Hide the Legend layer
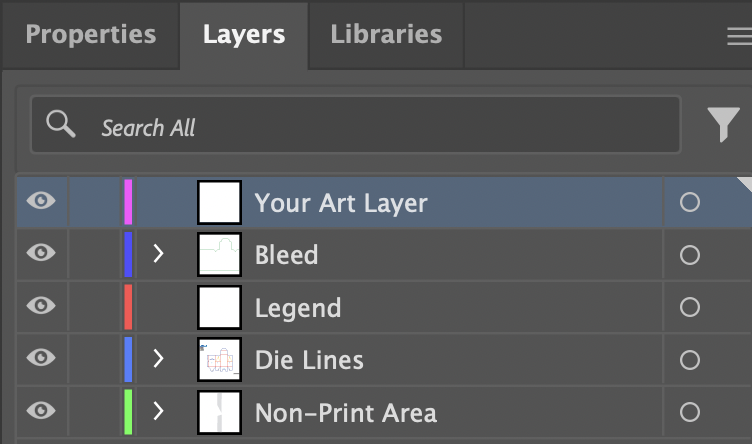Image resolution: width=752 pixels, height=444 pixels. pyautogui.click(x=41, y=306)
